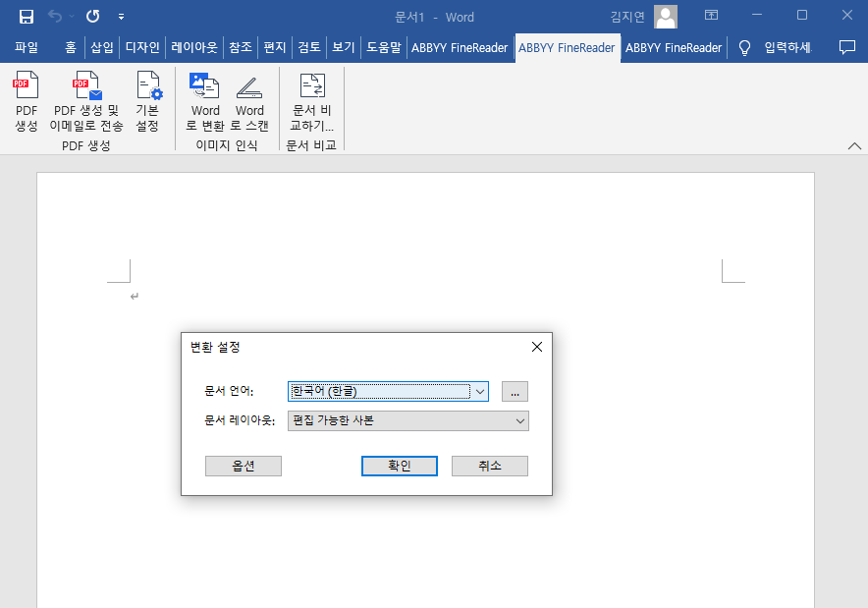868x608 pixels.
Task: Click the 취소 button
Action: [x=489, y=466]
